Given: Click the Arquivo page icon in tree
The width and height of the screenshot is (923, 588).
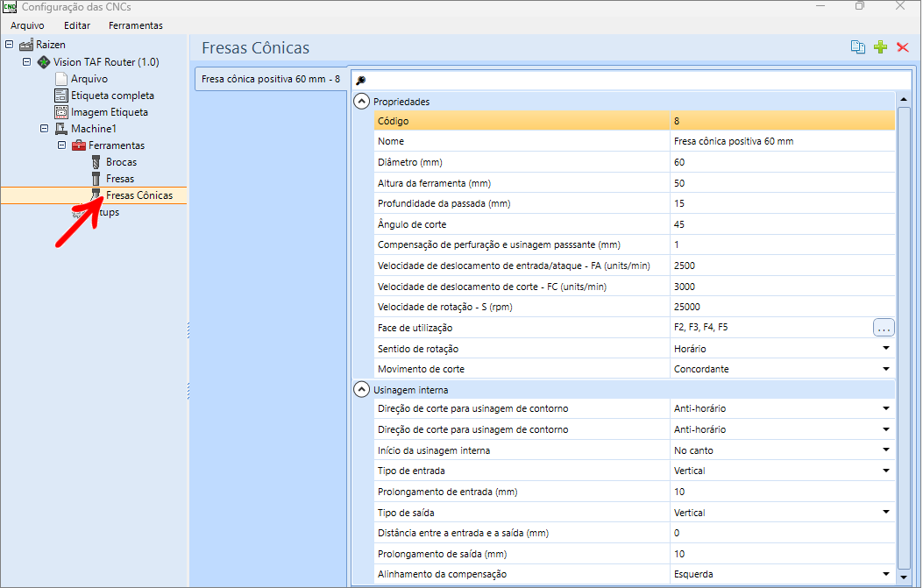Looking at the screenshot, I should pyautogui.click(x=61, y=79).
